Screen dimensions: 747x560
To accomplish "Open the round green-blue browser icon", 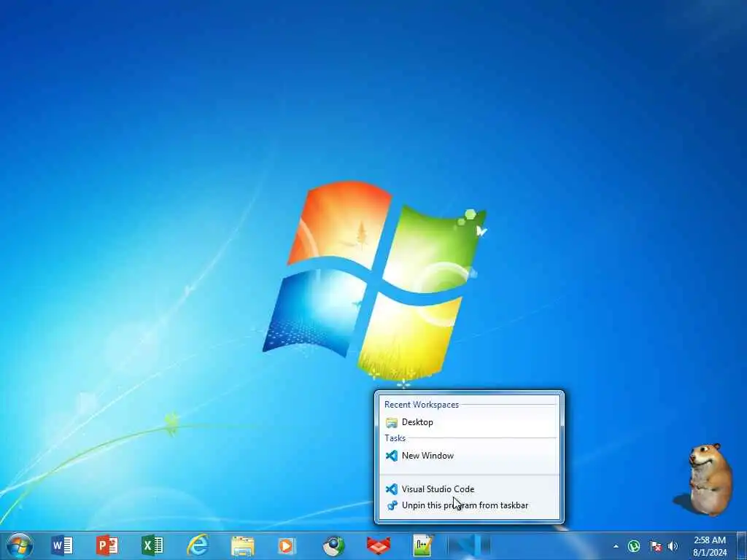I will pyautogui.click(x=333, y=545).
